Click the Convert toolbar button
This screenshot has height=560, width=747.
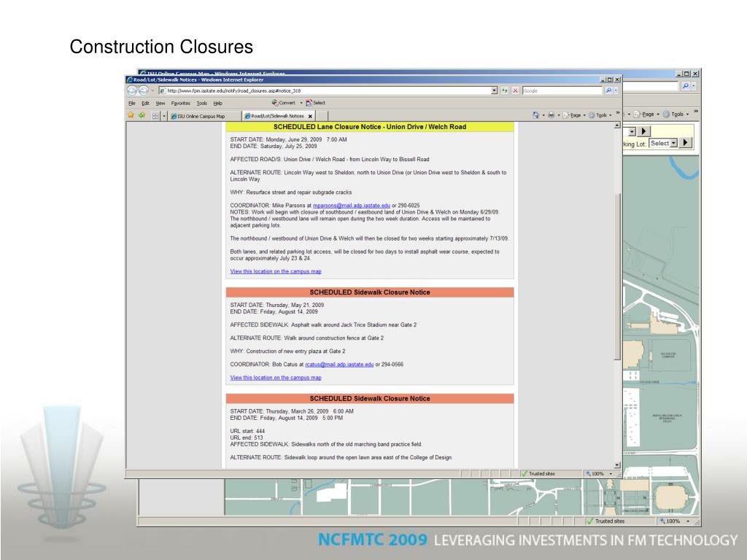click(x=284, y=103)
